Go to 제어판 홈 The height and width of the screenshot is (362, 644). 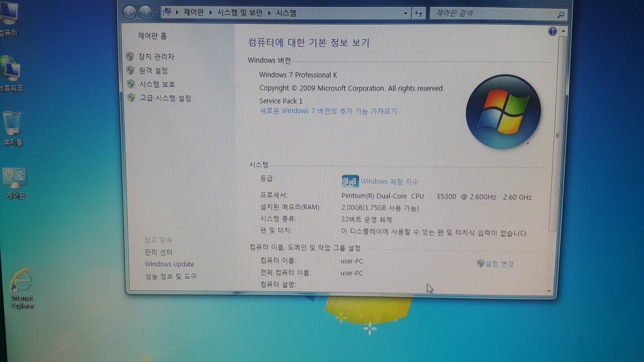(x=153, y=36)
